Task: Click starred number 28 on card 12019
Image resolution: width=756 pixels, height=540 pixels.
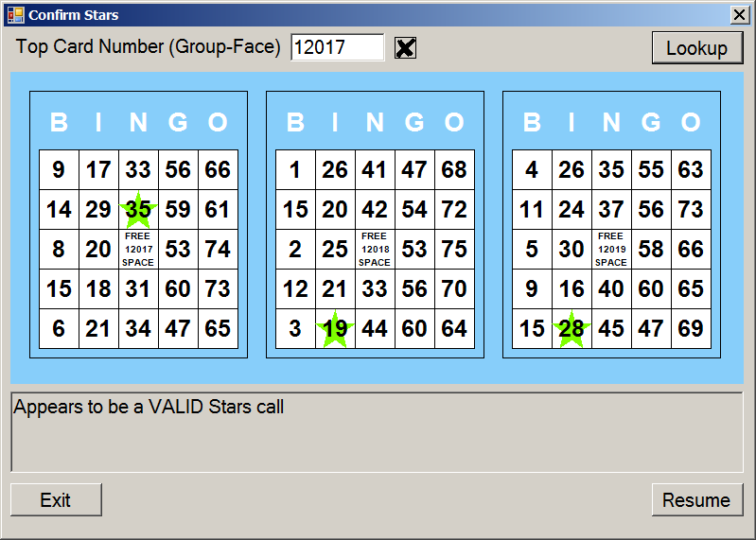Action: click(x=571, y=328)
